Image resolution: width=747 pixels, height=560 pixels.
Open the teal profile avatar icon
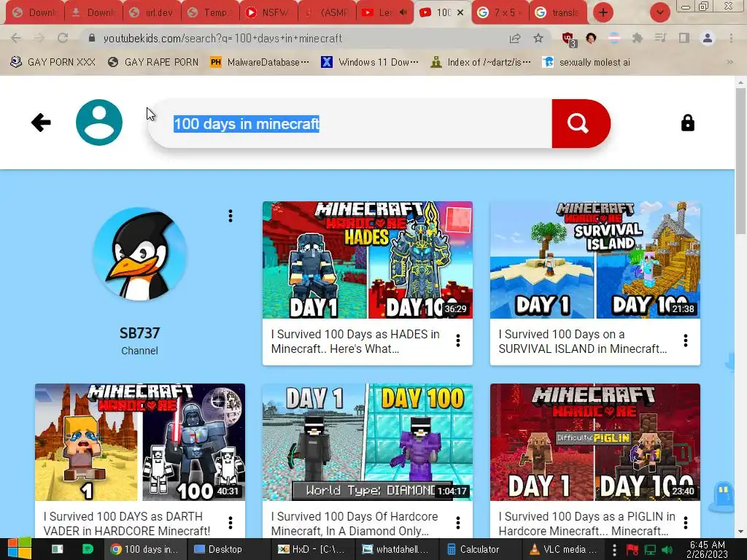99,122
